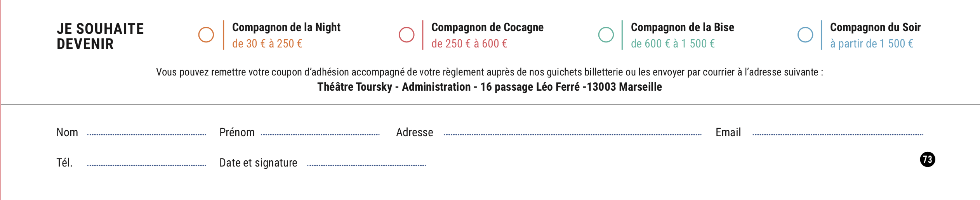Click the Compagnon de Cocagne title
This screenshot has height=200, width=980.
[x=487, y=27]
